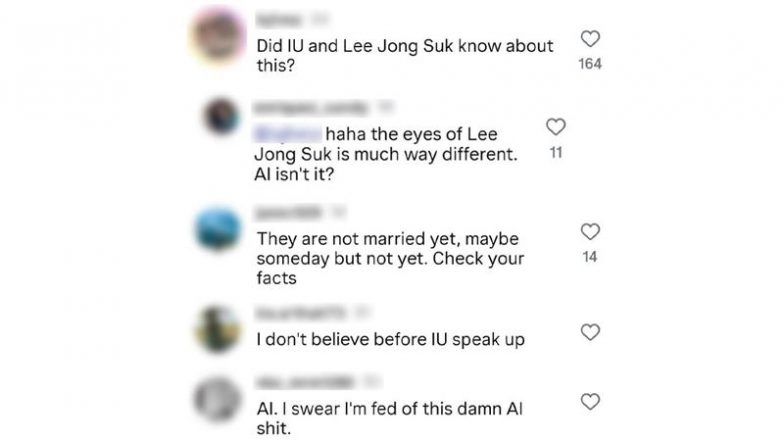784x441 pixels.
Task: Like the "haha the eyes of Lee" reply
Action: (x=556, y=126)
